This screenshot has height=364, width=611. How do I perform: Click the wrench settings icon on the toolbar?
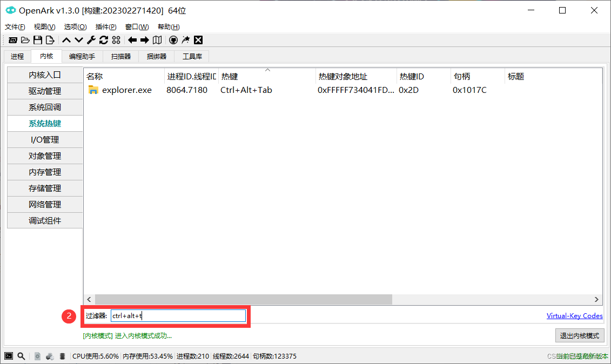[91, 39]
